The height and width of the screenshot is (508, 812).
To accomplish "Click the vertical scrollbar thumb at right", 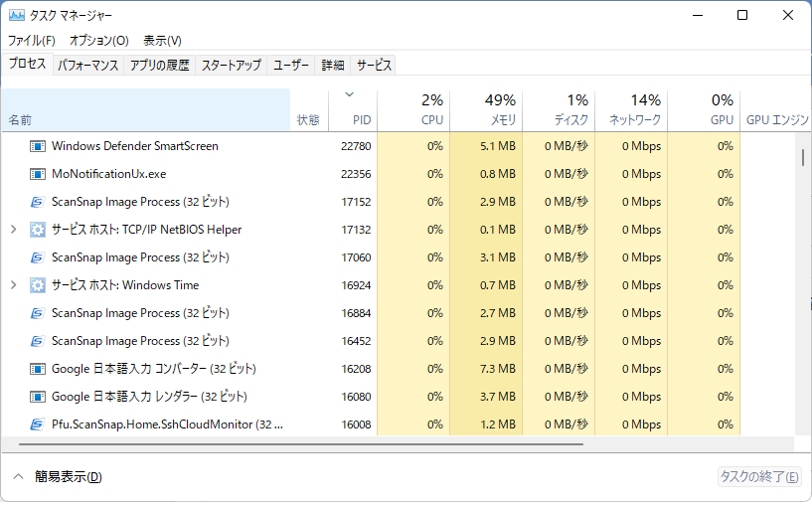I will 803,157.
